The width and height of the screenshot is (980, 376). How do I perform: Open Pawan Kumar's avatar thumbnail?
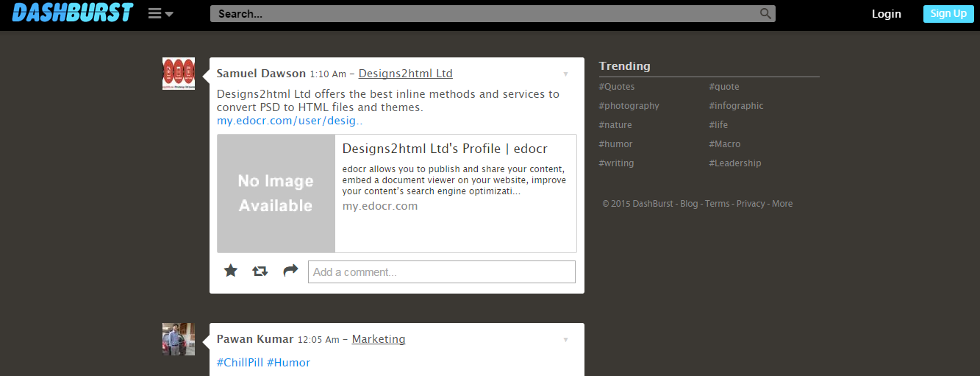(x=179, y=339)
